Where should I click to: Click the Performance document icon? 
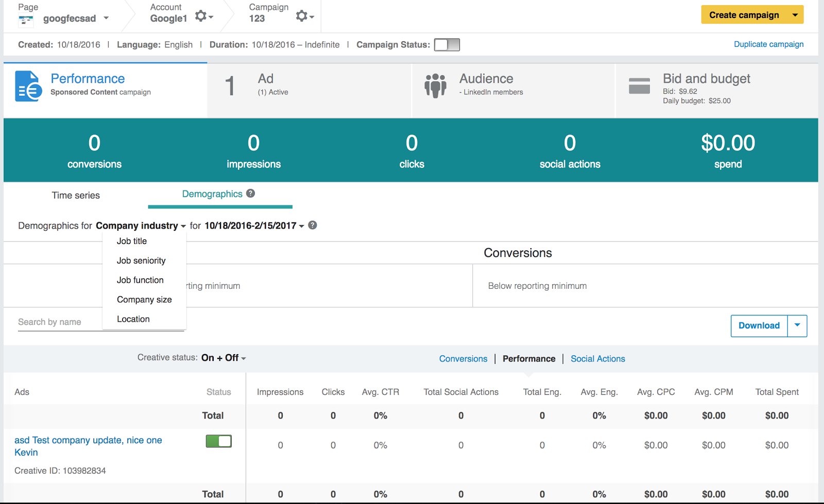point(28,86)
